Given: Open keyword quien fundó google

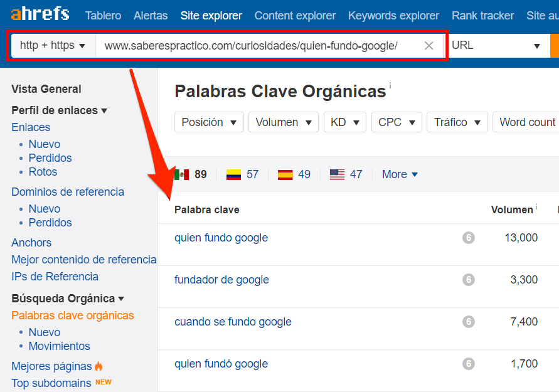Looking at the screenshot, I should click(x=221, y=364).
